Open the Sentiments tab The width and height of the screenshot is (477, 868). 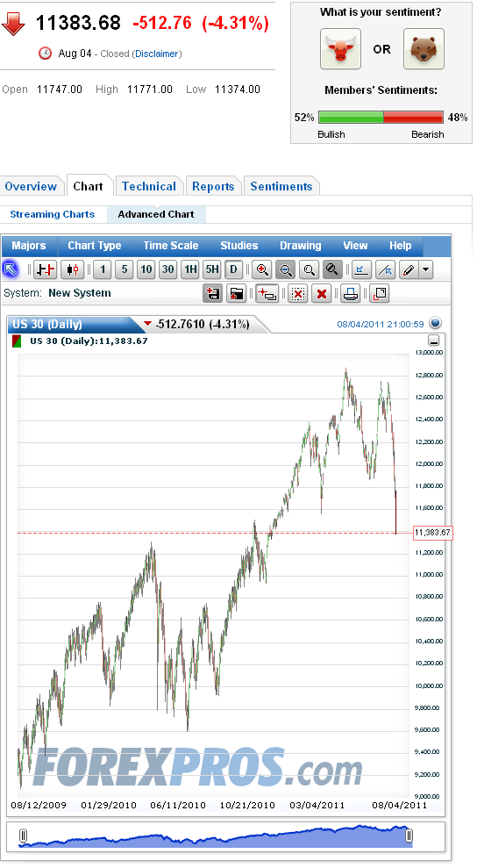tap(281, 187)
